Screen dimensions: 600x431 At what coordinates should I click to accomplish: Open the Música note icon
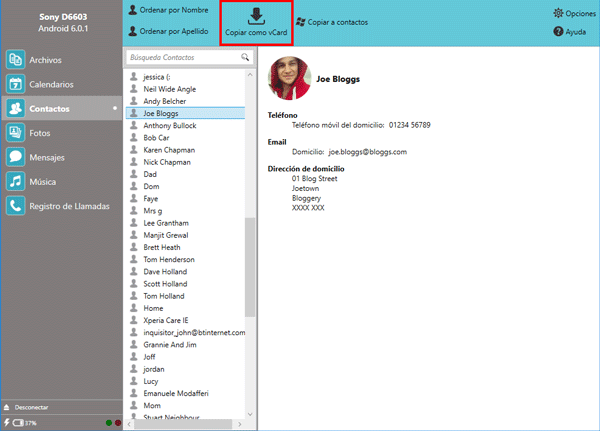15,181
